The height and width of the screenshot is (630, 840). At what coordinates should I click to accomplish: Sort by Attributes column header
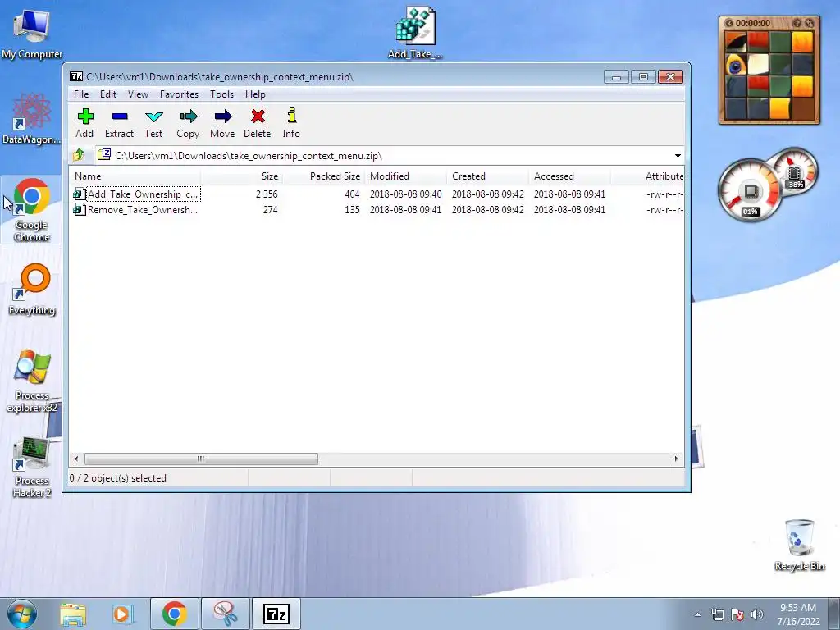pyautogui.click(x=648, y=176)
